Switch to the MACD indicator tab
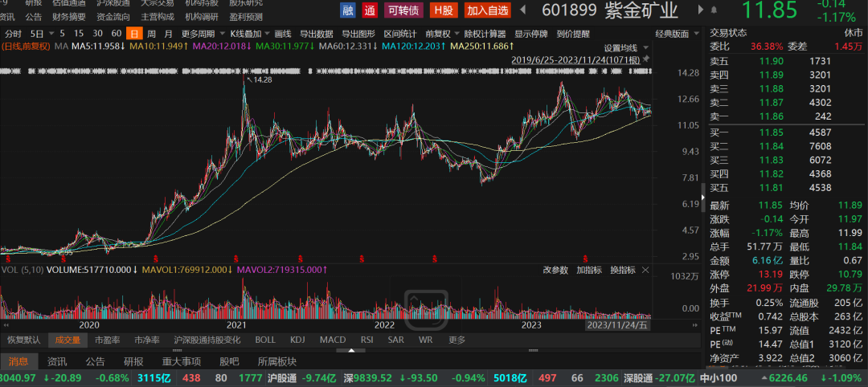Screen dimensions: 868x387 pyautogui.click(x=332, y=340)
